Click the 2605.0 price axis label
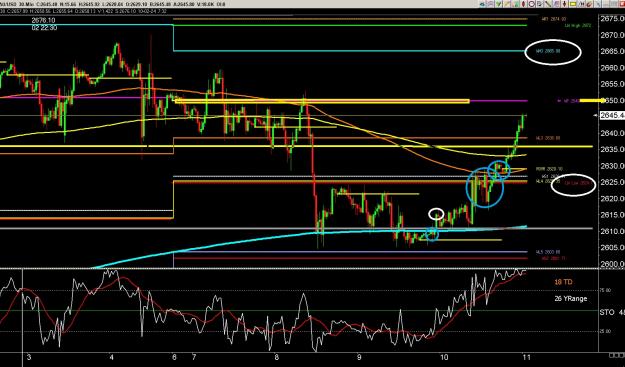Image resolution: width=625 pixels, height=367 pixels. [612, 247]
